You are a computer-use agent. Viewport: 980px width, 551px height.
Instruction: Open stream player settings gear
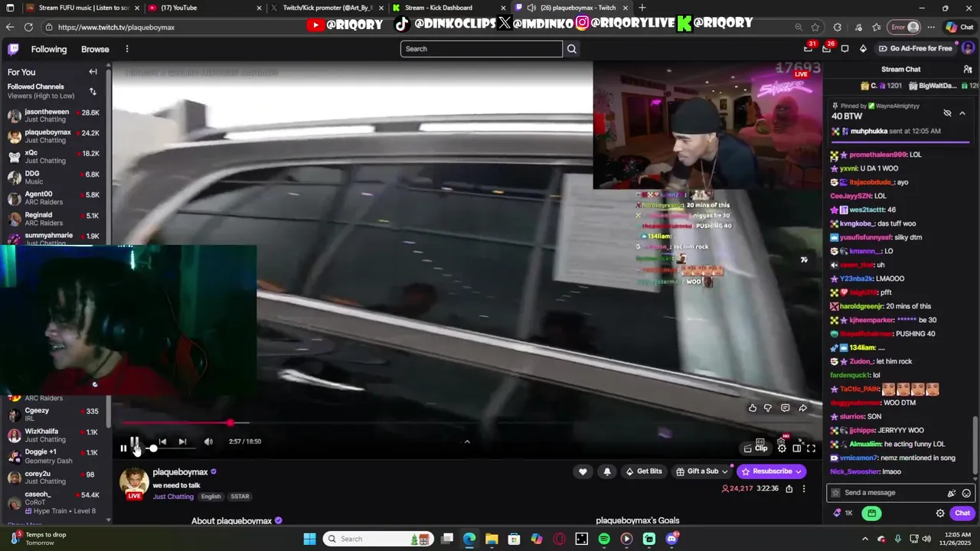pyautogui.click(x=782, y=448)
